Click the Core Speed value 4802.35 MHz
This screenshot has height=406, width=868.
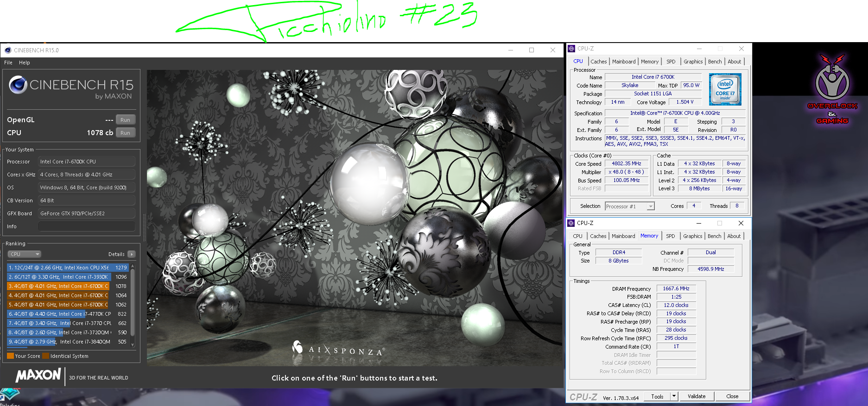(x=626, y=163)
